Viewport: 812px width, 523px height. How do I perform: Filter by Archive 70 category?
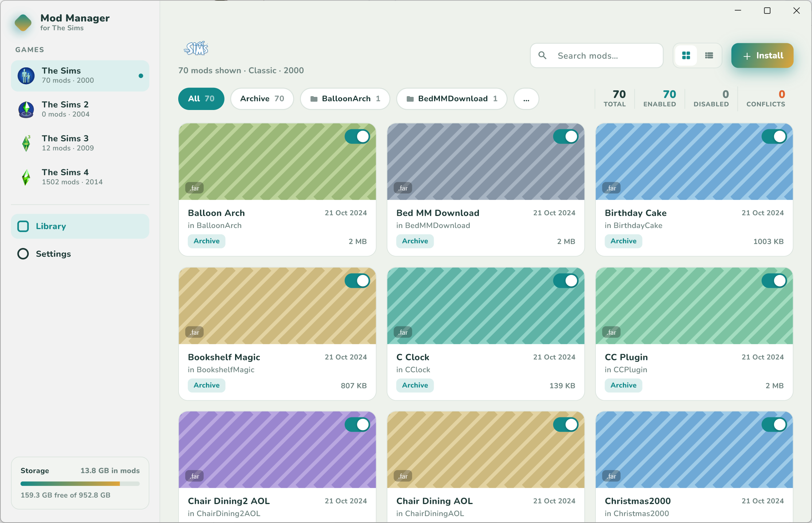pos(262,99)
